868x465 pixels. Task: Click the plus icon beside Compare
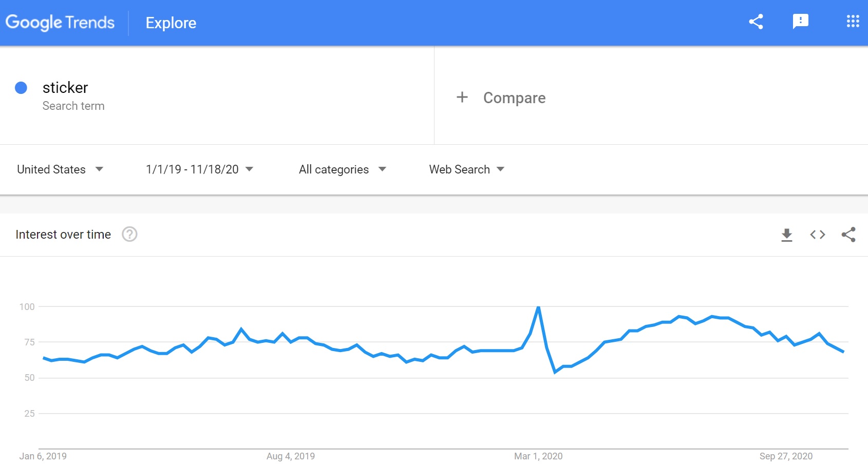click(x=462, y=98)
